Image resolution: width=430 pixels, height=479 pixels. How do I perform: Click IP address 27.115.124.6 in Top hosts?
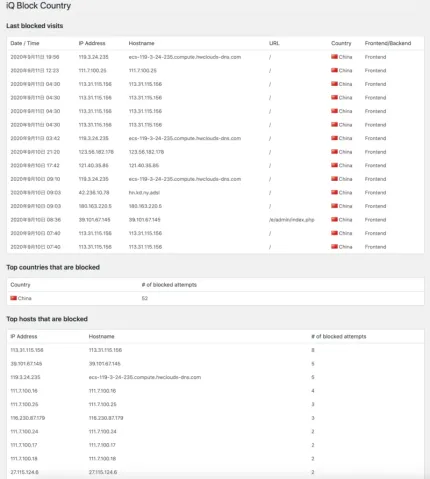click(x=24, y=472)
